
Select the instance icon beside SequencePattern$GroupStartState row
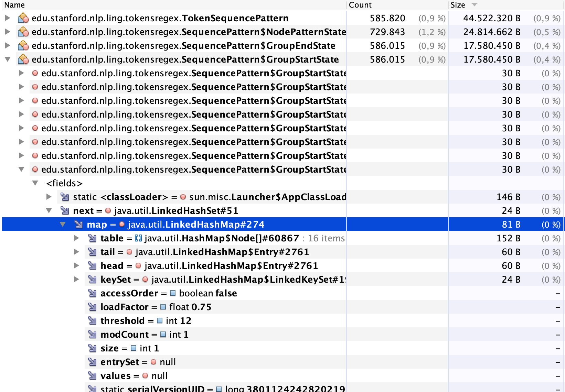tap(34, 73)
